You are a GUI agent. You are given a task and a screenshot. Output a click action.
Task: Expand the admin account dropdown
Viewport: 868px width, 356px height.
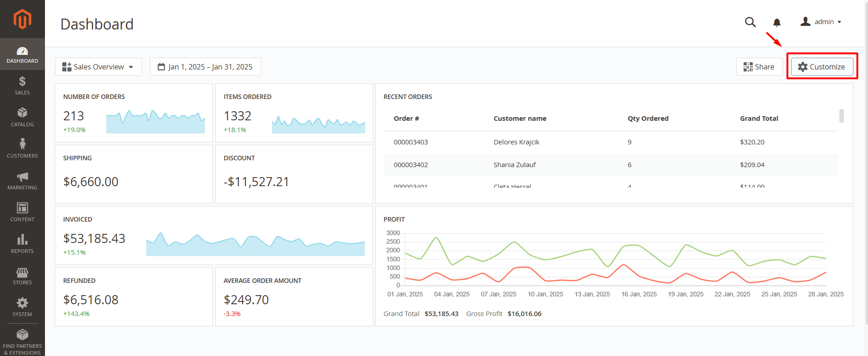(x=821, y=22)
